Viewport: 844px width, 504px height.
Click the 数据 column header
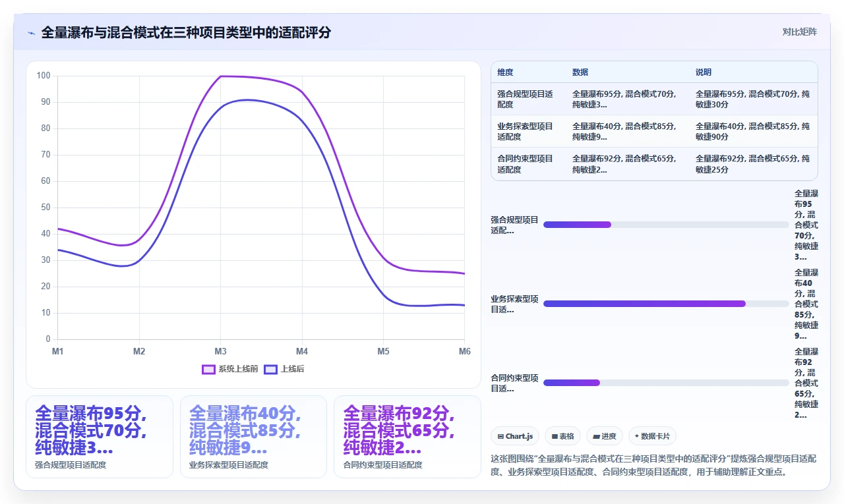click(580, 72)
